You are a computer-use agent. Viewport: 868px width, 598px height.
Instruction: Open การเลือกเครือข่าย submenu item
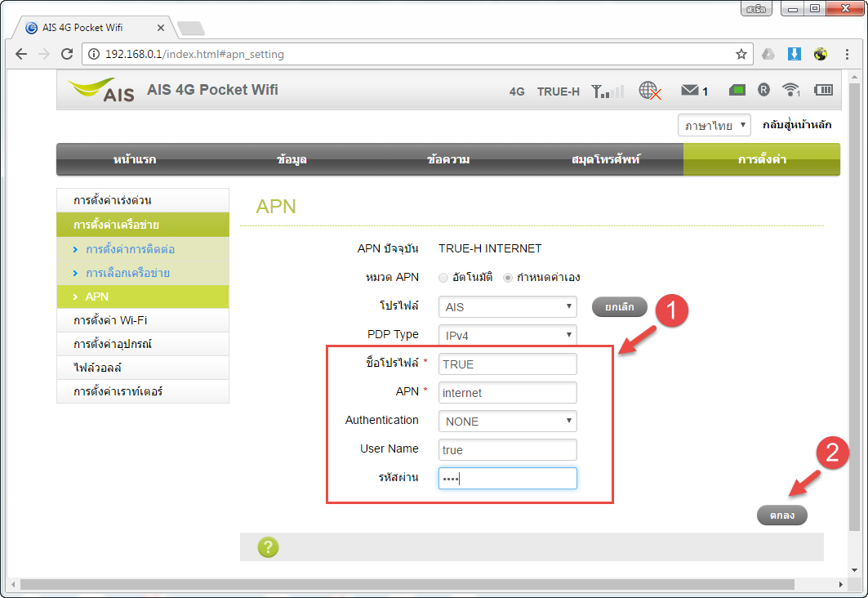pos(143,273)
